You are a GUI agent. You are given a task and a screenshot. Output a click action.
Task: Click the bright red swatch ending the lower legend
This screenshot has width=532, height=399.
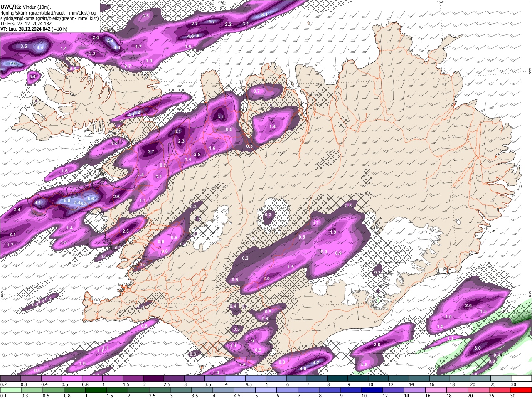(x=520, y=390)
